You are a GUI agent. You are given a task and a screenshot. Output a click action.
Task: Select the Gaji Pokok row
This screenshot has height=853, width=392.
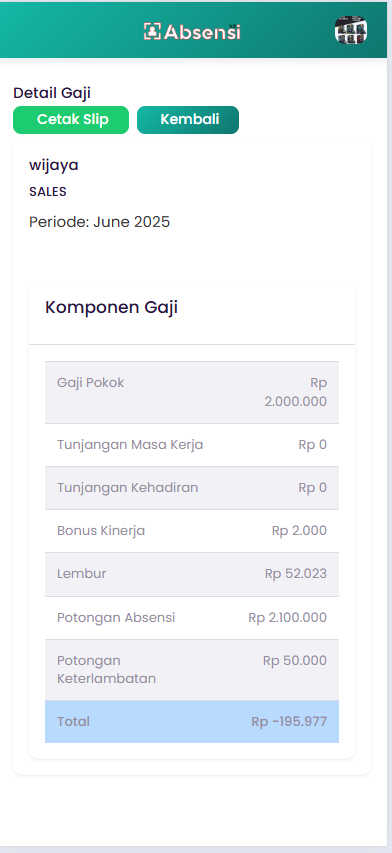coord(192,392)
